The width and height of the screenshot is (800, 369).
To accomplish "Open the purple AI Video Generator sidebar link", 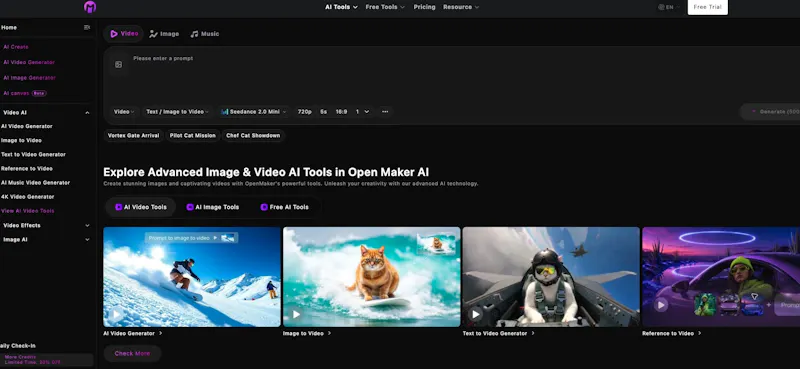I will pyautogui.click(x=29, y=62).
